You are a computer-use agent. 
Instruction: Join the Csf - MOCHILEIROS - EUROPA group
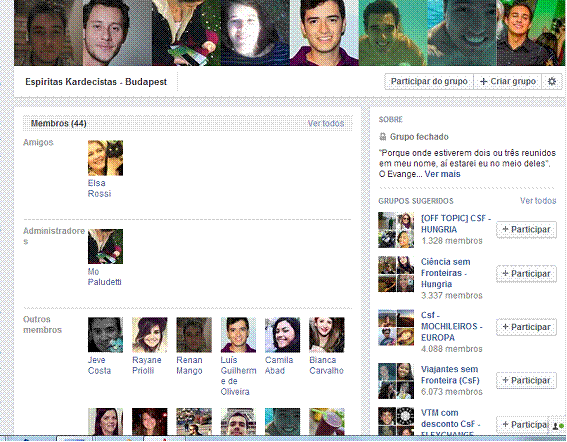(526, 327)
